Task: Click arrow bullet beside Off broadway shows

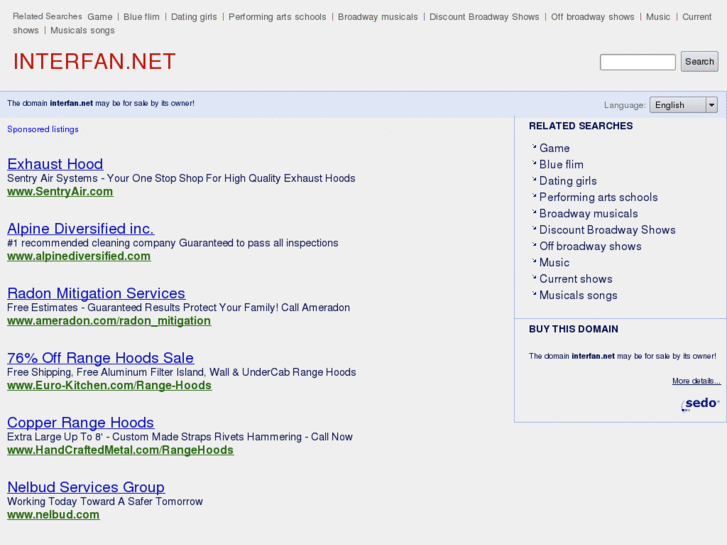Action: 534,244
